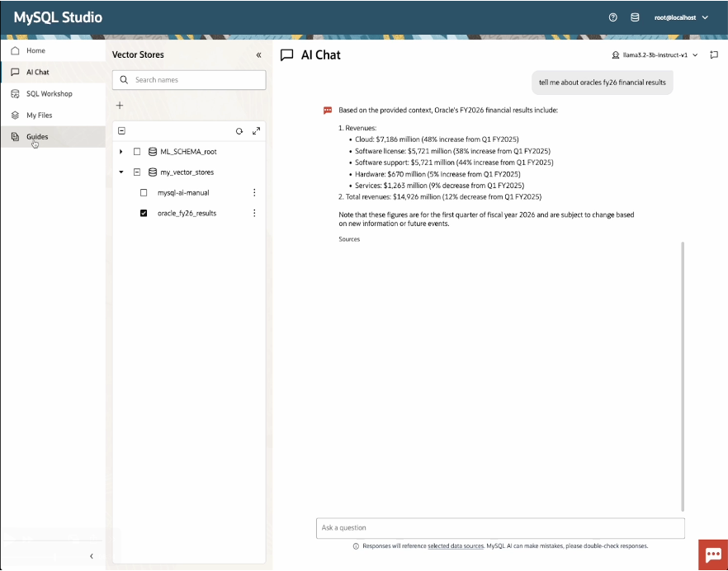Open SQL Workshop in the sidebar
728x571 pixels.
pyautogui.click(x=53, y=94)
